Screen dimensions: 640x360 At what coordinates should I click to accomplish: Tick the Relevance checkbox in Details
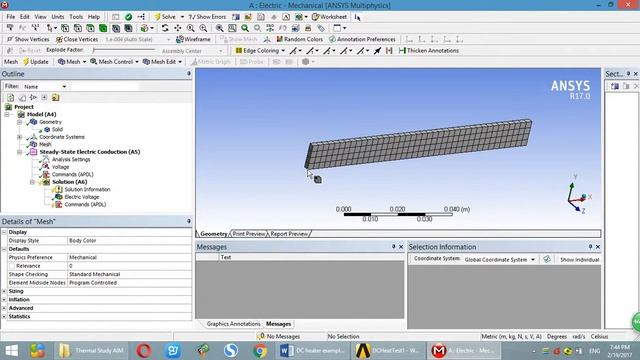(x=11, y=266)
